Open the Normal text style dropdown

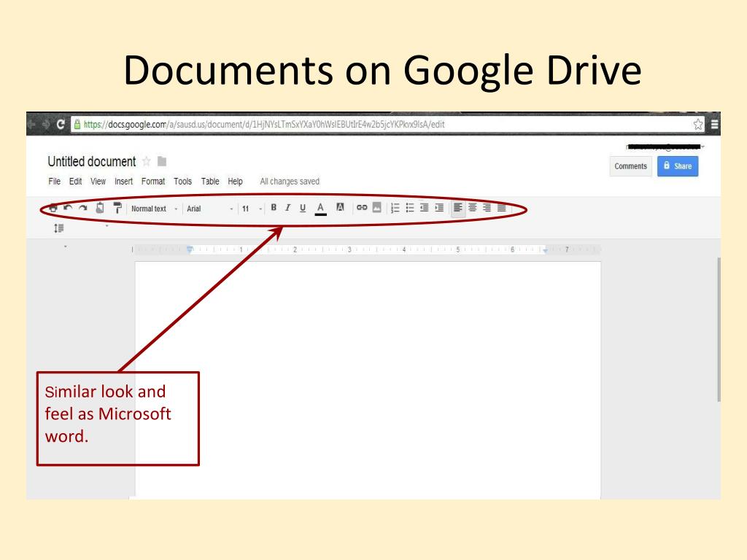(155, 209)
